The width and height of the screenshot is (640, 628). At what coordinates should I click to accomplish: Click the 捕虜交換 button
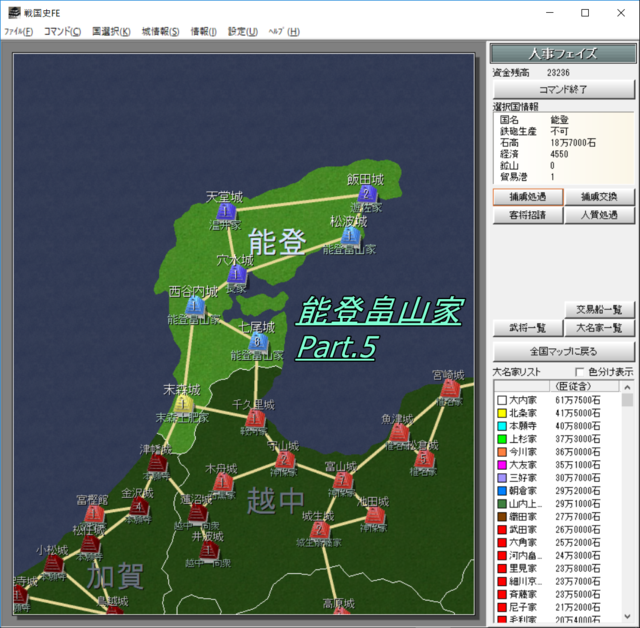[599, 197]
